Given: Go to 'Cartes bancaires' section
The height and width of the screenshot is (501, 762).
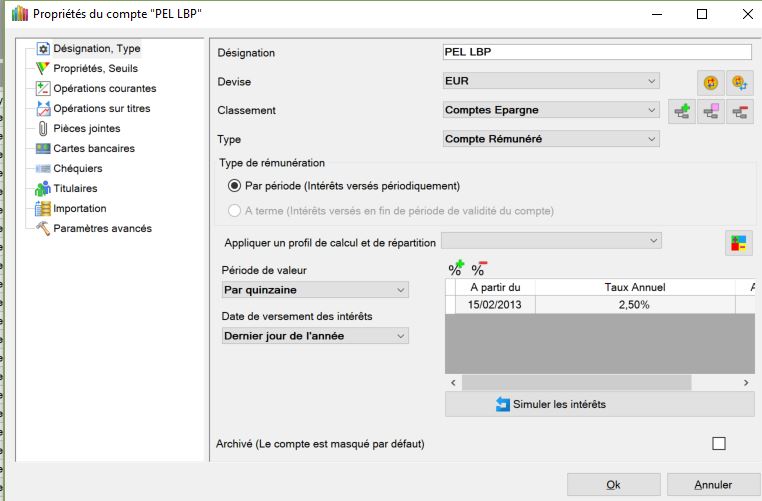Looking at the screenshot, I should [94, 148].
